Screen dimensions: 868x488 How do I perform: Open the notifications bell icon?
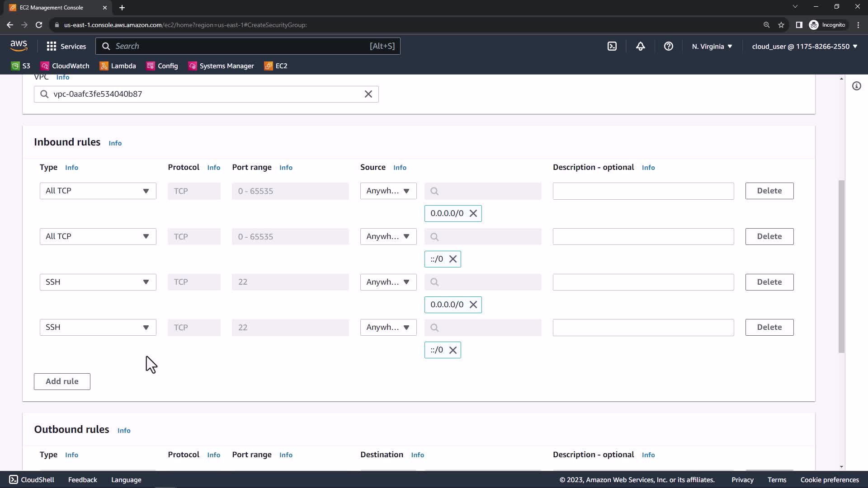click(x=640, y=46)
